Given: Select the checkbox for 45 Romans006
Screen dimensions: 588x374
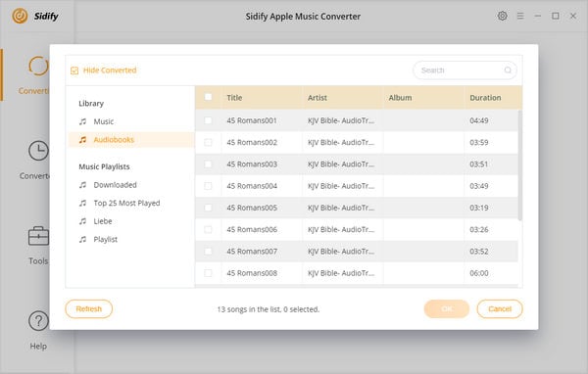Looking at the screenshot, I should click(208, 229).
